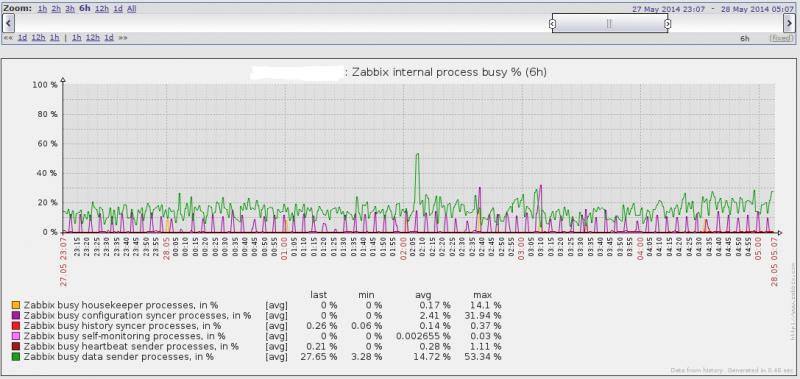The image size is (800, 379).
Task: Click the left scroll arrow of time bar
Action: click(x=8, y=23)
